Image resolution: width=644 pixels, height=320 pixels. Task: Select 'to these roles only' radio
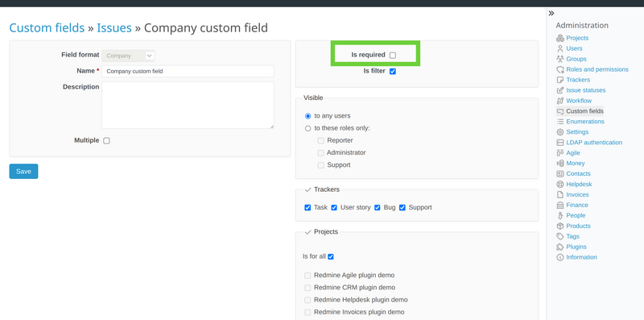[308, 128]
